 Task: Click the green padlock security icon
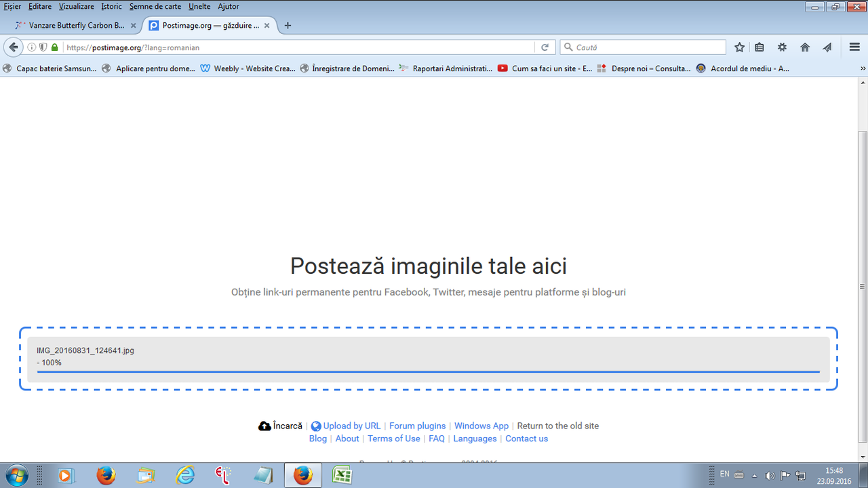pos(55,47)
